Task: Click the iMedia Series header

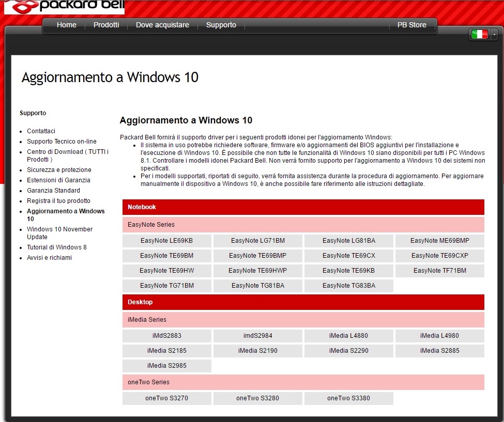Action: tap(303, 320)
